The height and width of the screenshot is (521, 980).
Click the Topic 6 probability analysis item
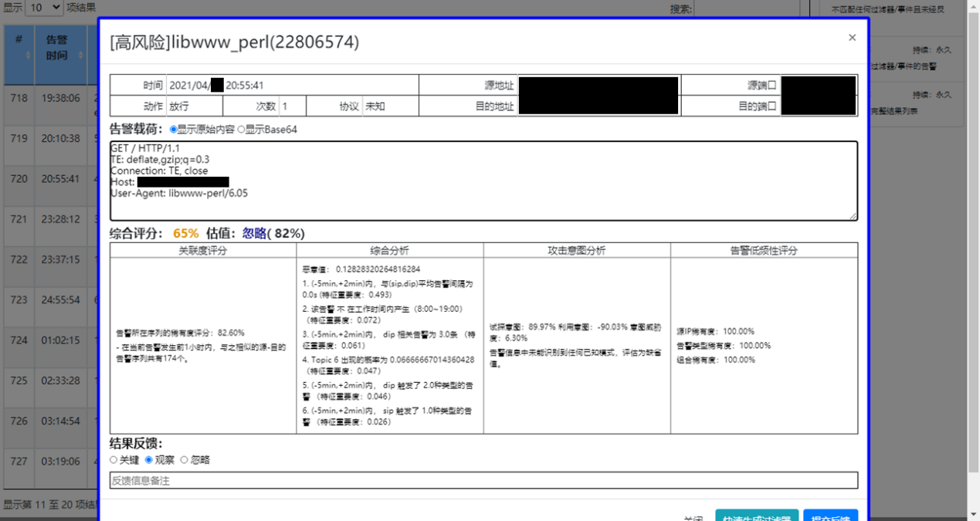coord(388,365)
